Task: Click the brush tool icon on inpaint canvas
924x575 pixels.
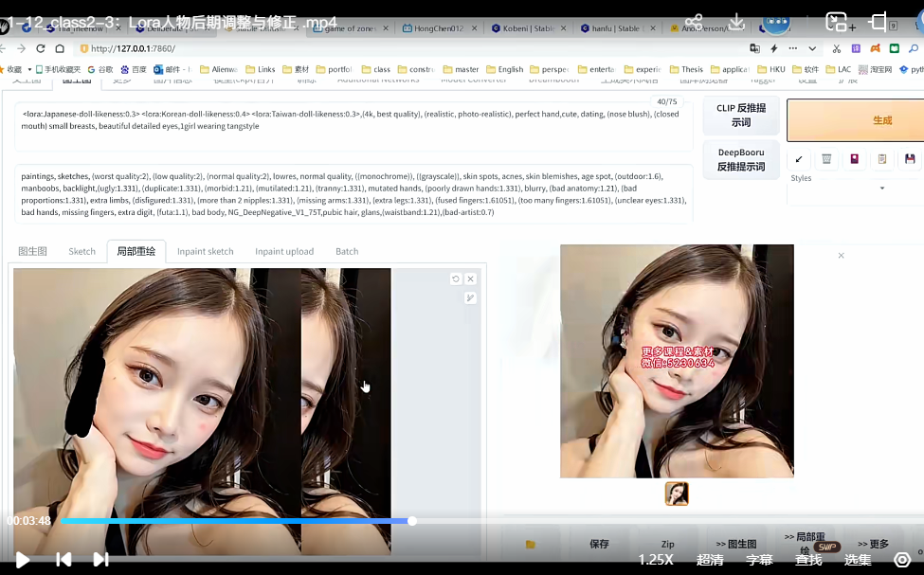Action: 470,297
